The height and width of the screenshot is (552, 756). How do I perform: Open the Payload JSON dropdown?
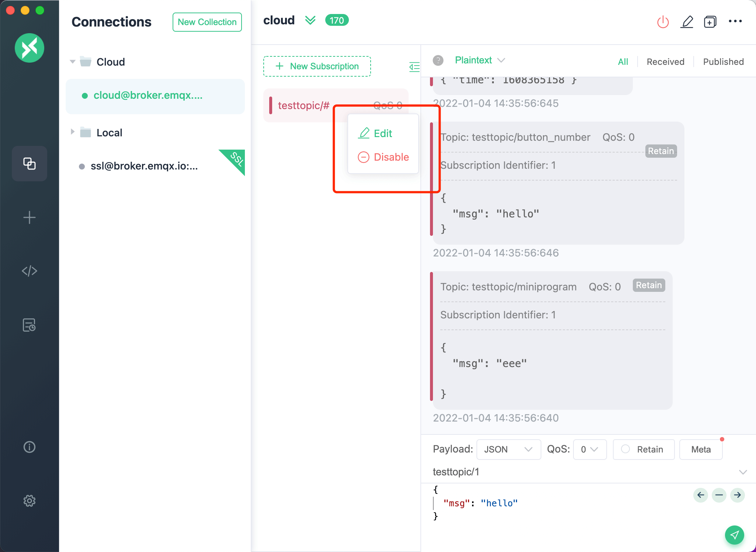click(x=508, y=449)
